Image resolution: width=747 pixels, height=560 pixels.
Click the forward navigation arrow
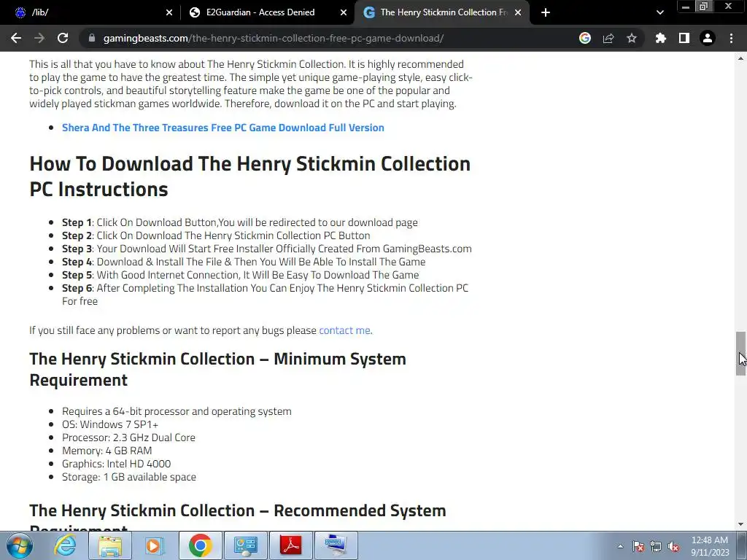pos(39,38)
